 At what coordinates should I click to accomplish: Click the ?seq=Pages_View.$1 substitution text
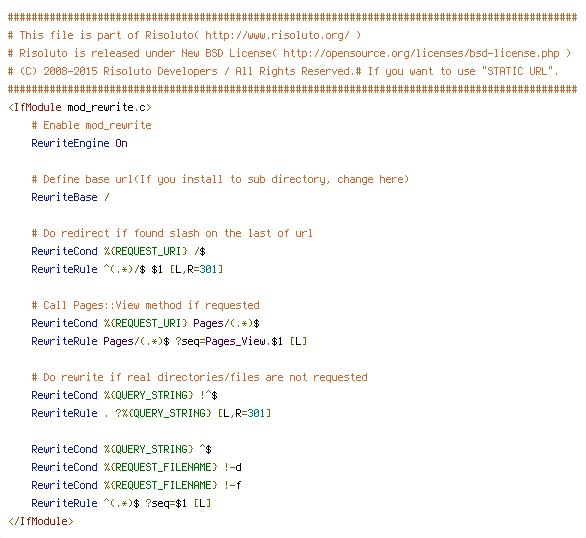[229, 341]
